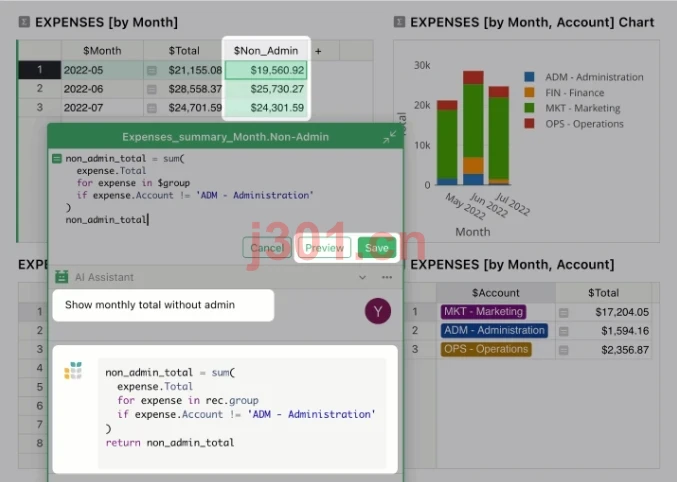Screen dimensions: 677x482
Task: Add a new column with plus icon
Action: click(x=318, y=51)
